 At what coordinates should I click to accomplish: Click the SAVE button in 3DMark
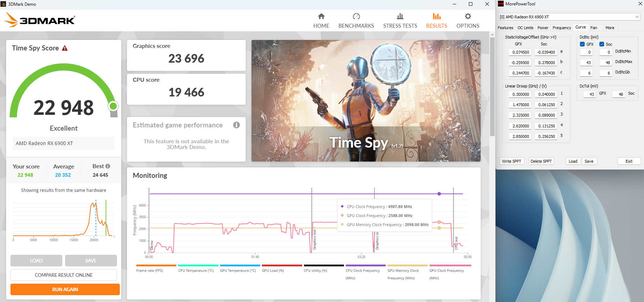point(91,261)
